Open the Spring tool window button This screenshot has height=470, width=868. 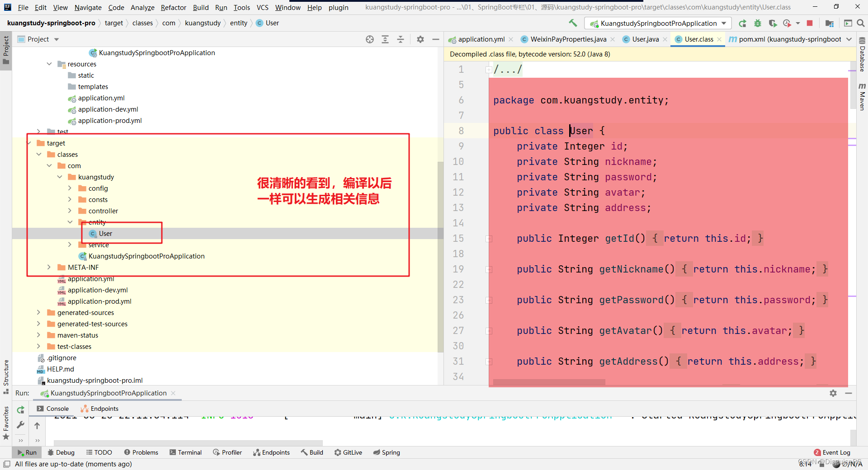387,452
